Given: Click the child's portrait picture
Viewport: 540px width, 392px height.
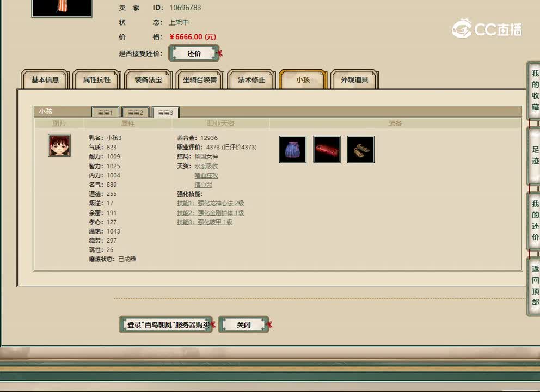Looking at the screenshot, I should (59, 145).
